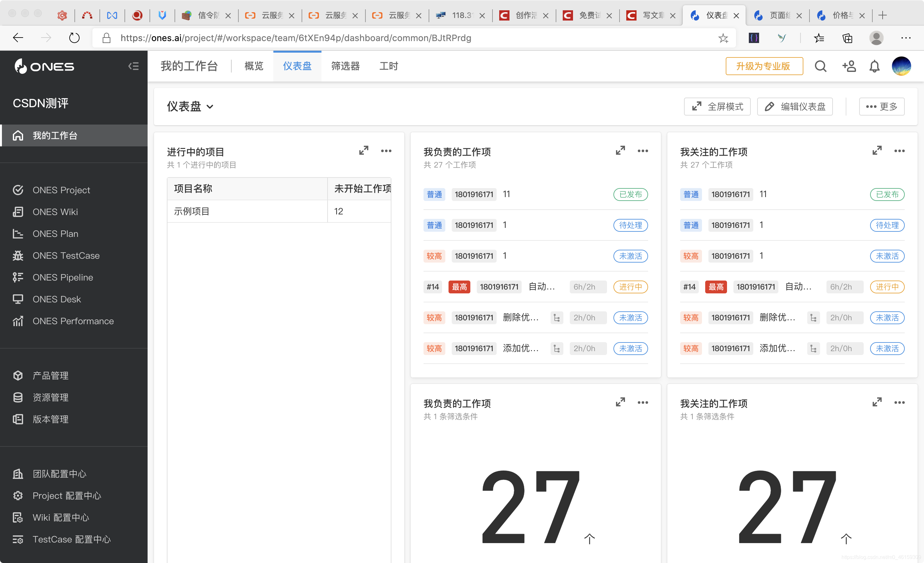Open ONES Project in the sidebar

click(x=61, y=190)
